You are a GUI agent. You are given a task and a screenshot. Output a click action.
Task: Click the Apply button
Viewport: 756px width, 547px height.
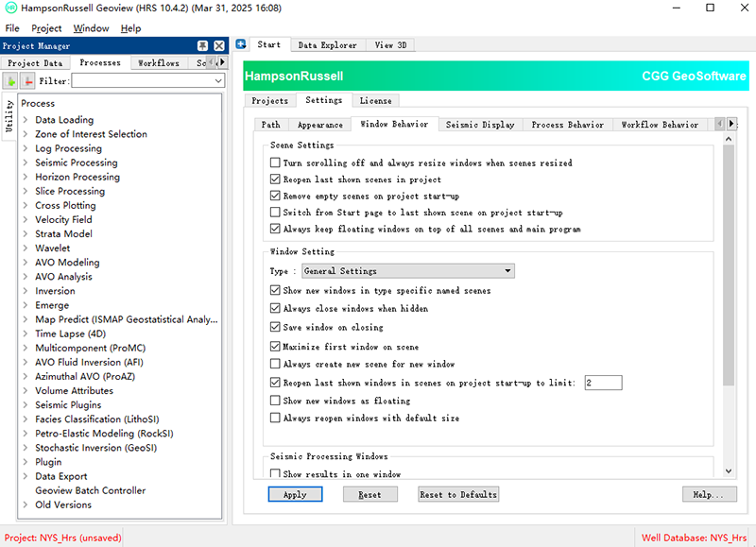(295, 494)
